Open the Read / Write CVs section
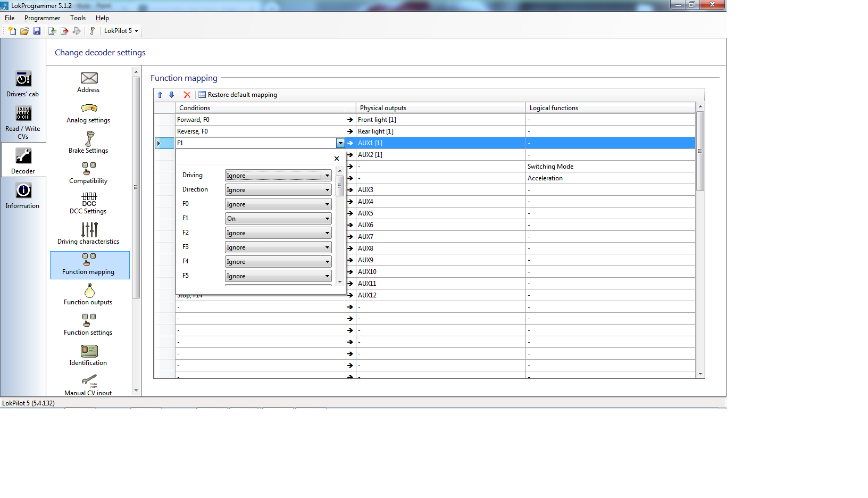 point(23,122)
